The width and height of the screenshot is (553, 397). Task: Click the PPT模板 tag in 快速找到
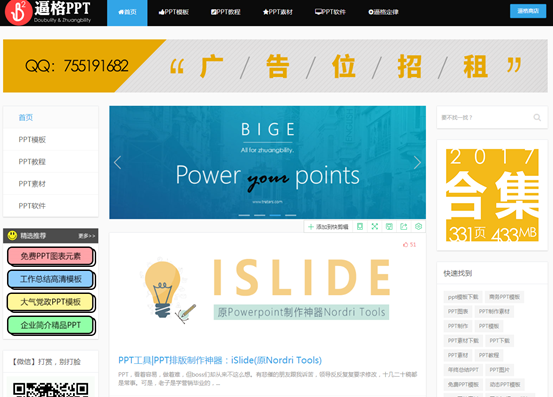click(489, 326)
